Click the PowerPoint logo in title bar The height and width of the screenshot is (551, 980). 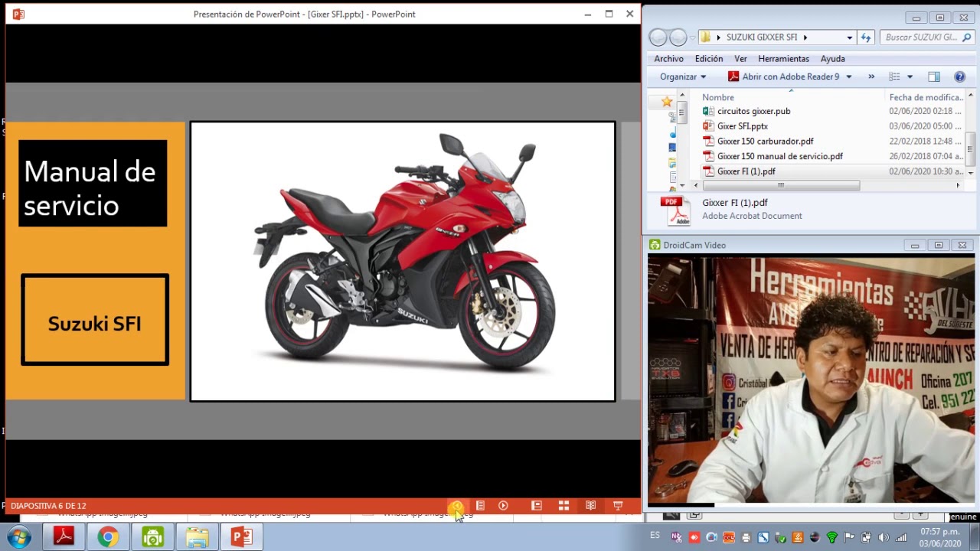(x=18, y=14)
